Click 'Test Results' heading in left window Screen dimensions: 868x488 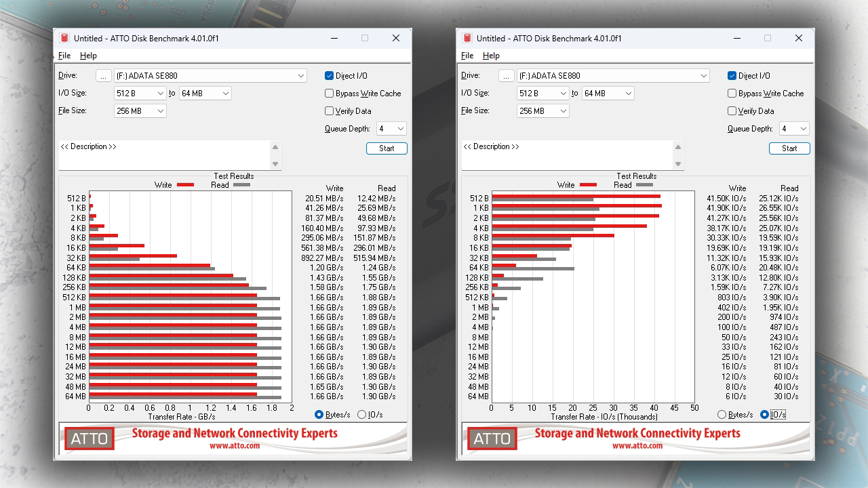click(x=234, y=176)
